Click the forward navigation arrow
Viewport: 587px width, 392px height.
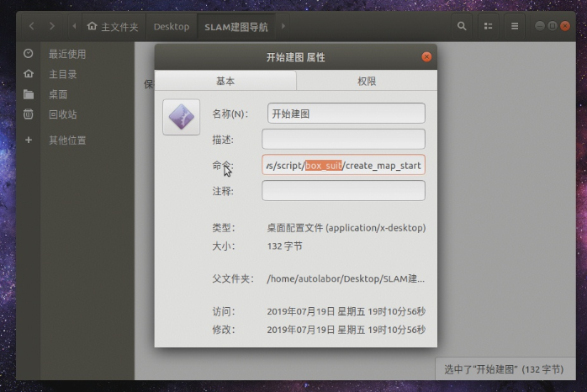click(52, 26)
